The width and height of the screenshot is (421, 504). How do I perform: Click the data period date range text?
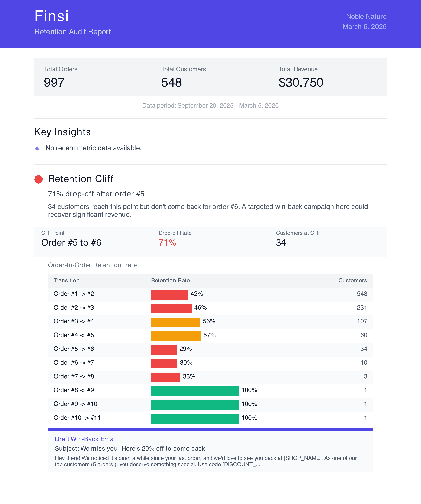210,105
